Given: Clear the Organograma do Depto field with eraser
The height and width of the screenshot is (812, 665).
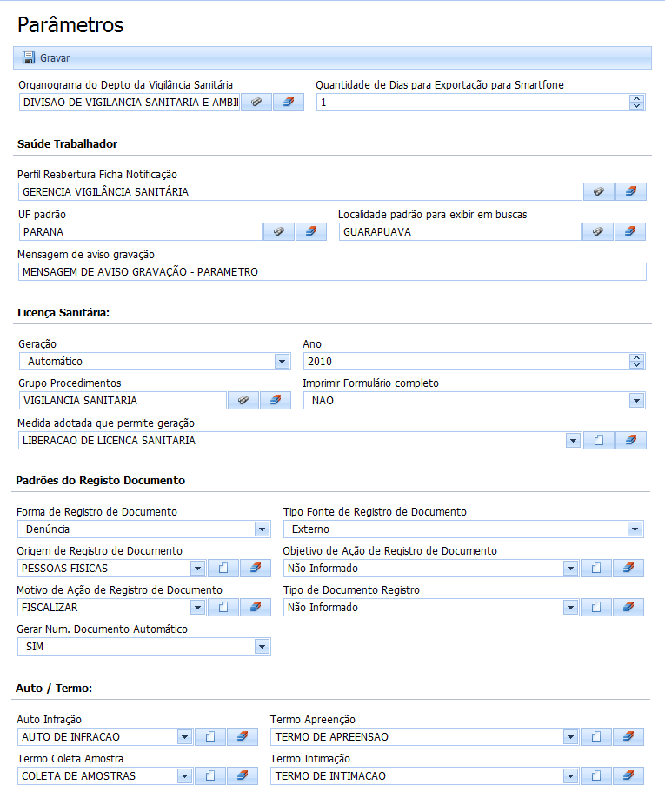Looking at the screenshot, I should click(289, 102).
